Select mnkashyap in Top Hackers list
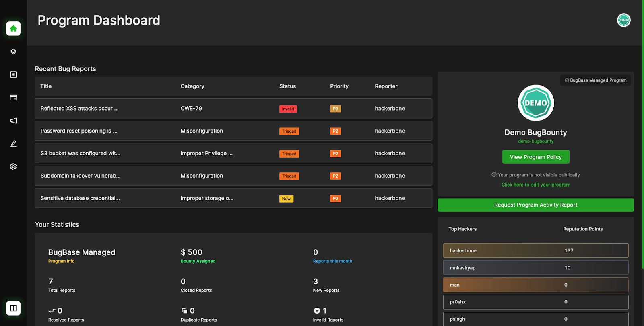The height and width of the screenshot is (326, 644). [x=536, y=268]
